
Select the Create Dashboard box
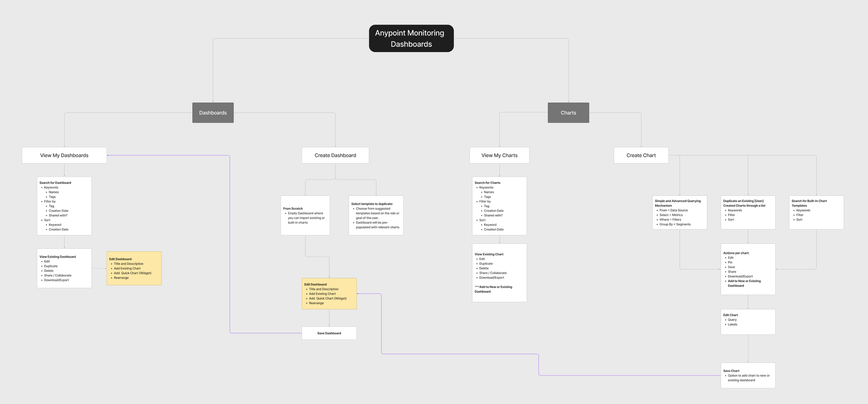[x=335, y=155]
